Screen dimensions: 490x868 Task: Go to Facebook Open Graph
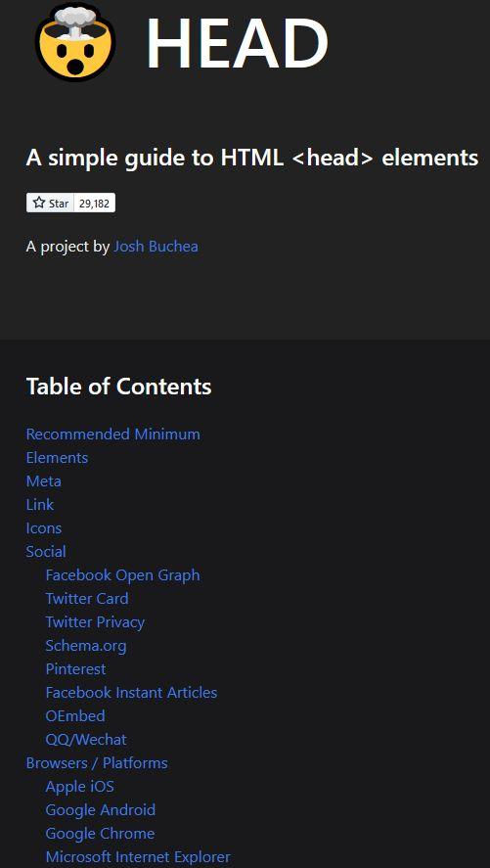123,575
